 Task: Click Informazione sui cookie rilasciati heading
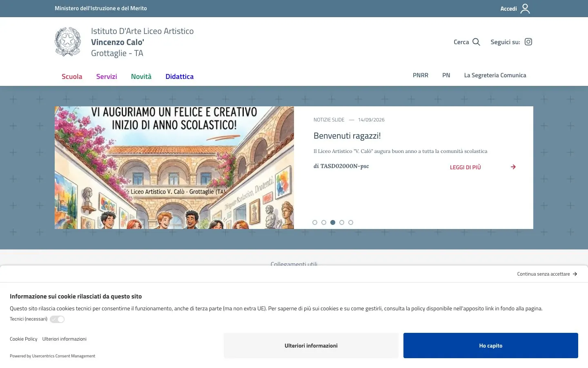76,296
